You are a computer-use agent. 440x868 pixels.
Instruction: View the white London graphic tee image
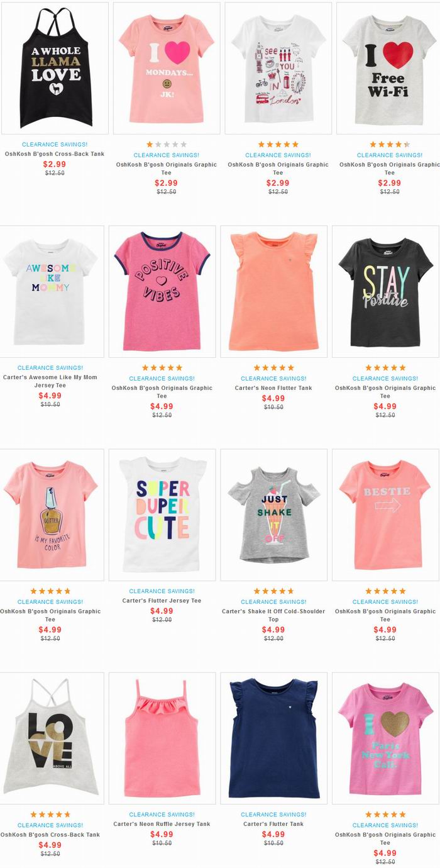click(x=278, y=68)
